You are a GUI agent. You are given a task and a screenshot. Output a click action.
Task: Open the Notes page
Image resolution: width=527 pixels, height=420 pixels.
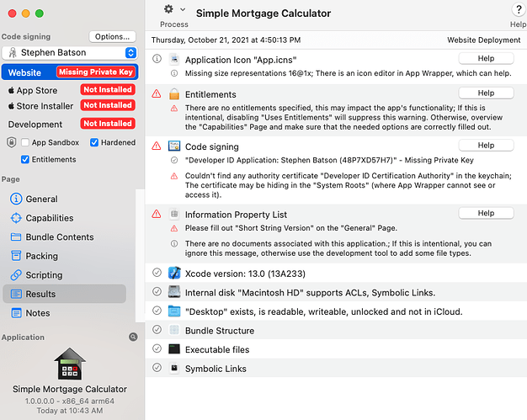(64, 313)
